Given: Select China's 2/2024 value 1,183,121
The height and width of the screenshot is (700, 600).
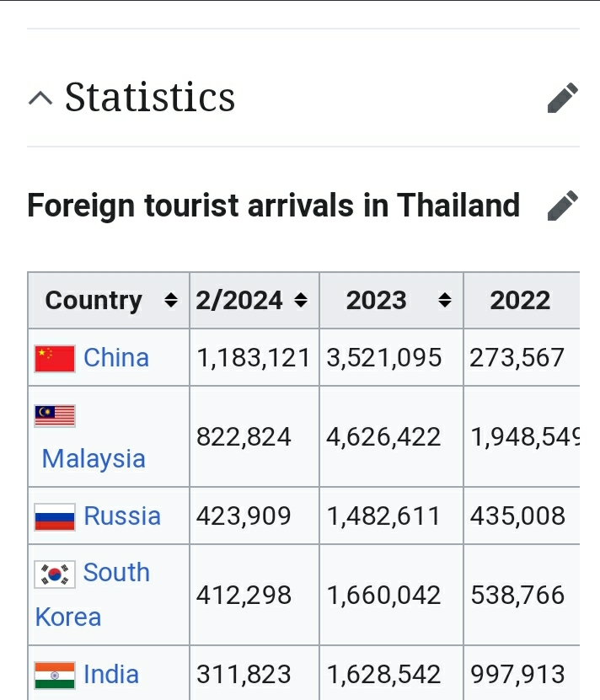Looking at the screenshot, I should point(254,357).
